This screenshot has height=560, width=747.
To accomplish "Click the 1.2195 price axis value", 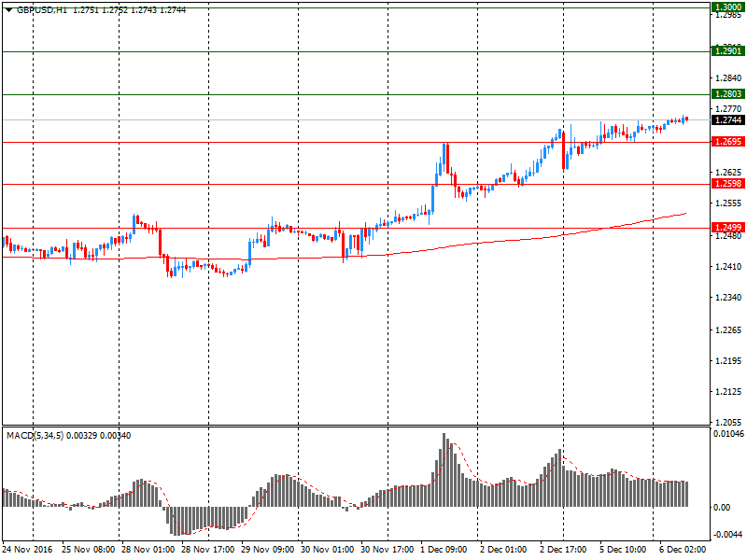I will pos(728,361).
